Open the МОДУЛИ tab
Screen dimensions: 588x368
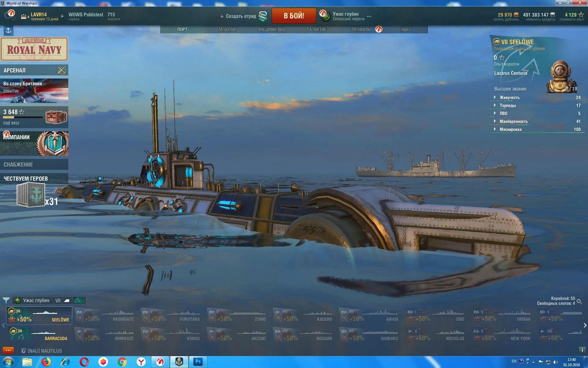227,29
